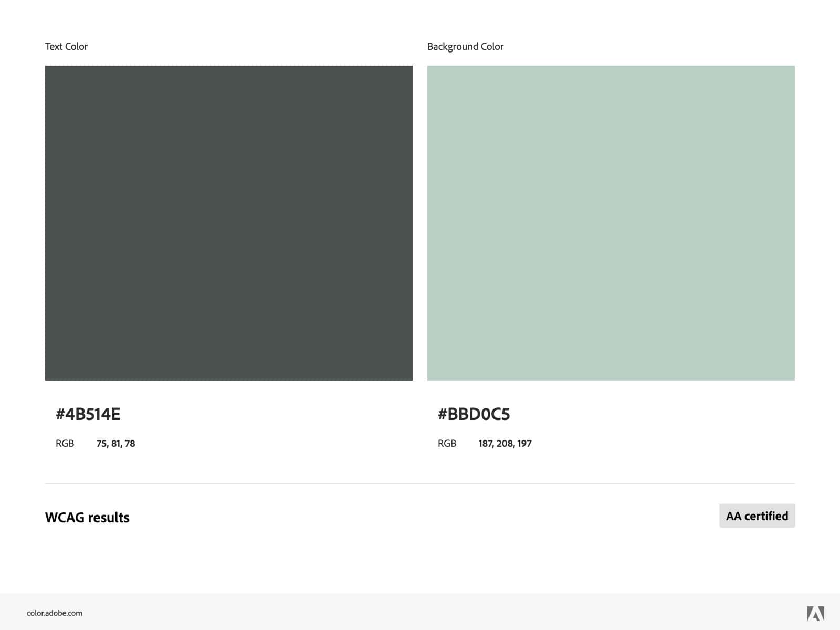Select the #4B514E hex code

point(88,414)
